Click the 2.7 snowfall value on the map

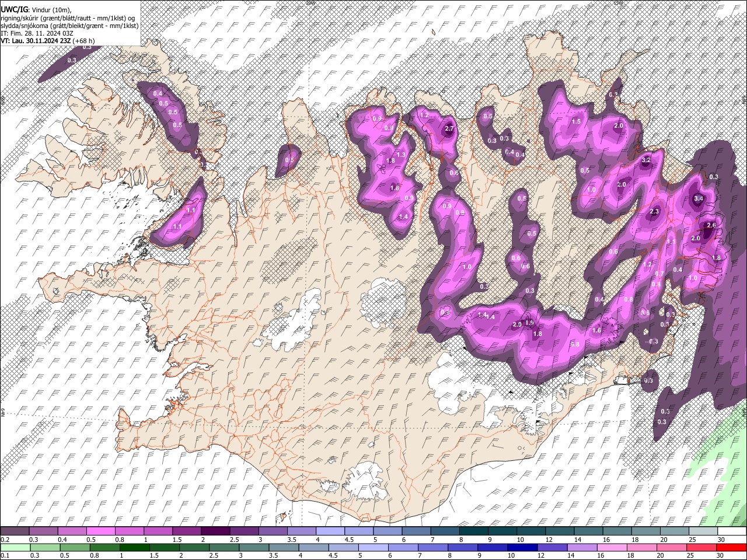pos(449,128)
